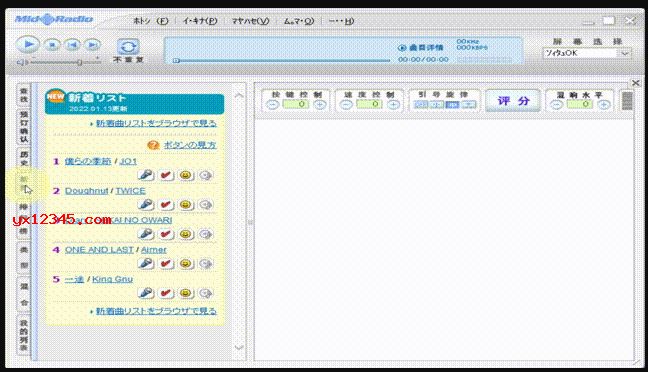Open the menu ending with (H)
The image size is (648, 372).
pos(341,21)
